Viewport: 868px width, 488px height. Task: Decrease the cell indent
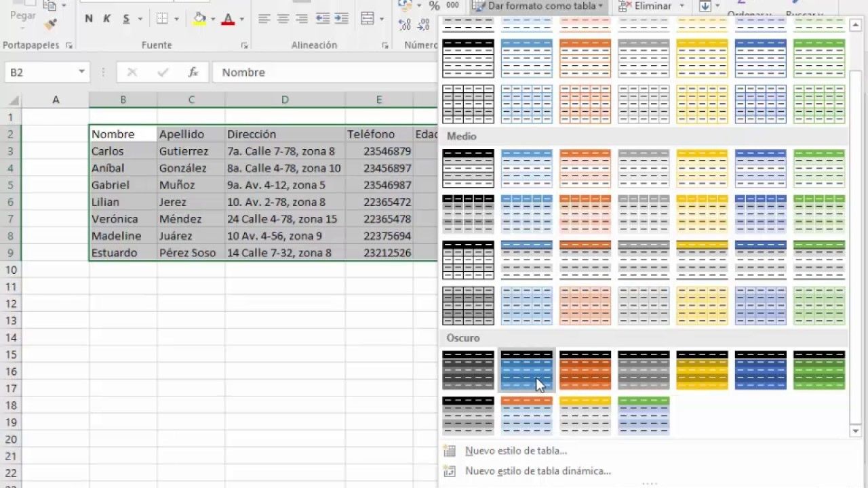point(323,19)
